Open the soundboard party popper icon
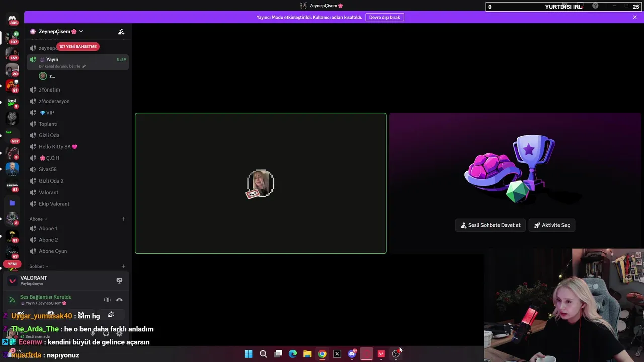The width and height of the screenshot is (644, 362). [111, 315]
